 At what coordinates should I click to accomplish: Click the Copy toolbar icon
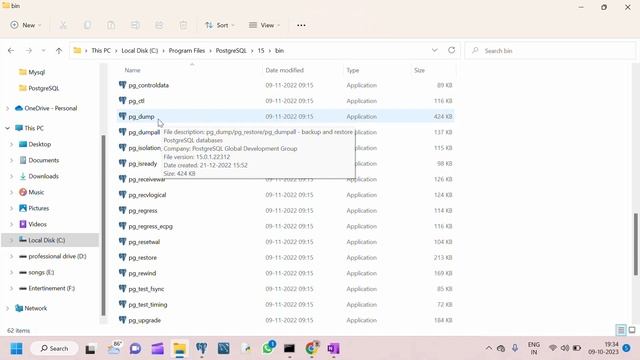click(87, 25)
